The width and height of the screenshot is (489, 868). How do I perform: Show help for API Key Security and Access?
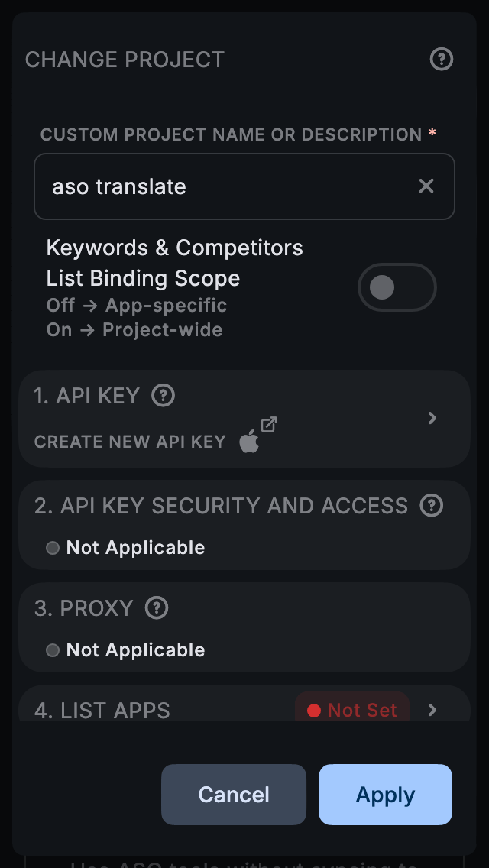point(432,506)
